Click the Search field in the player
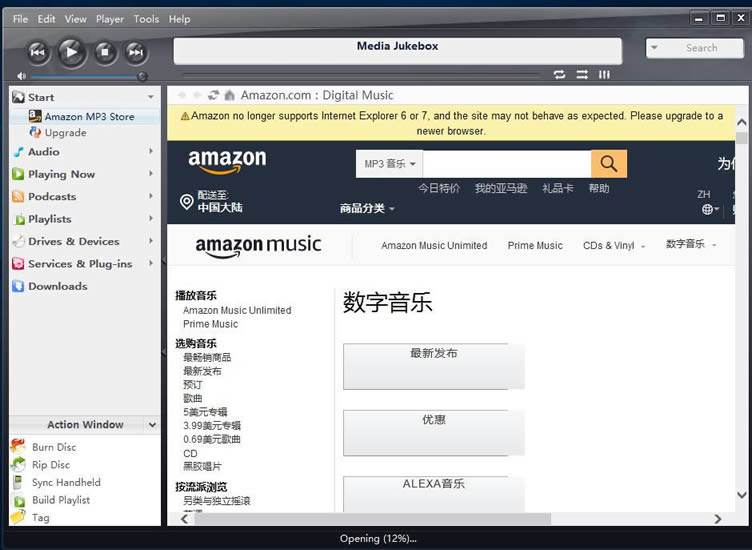Screen dimensions: 752x550 point(701,48)
